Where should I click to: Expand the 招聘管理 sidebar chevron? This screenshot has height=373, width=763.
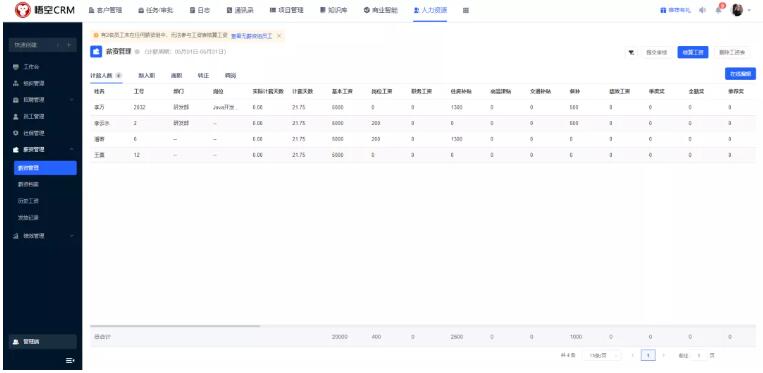(x=72, y=100)
